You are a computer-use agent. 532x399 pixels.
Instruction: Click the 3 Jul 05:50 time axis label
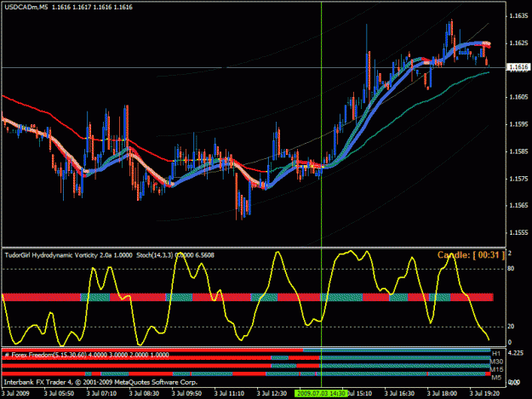[59, 394]
